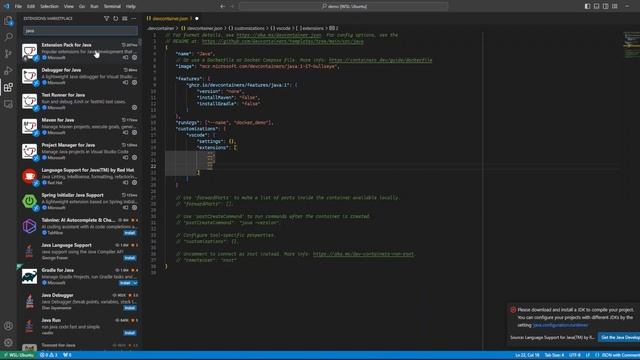The height and width of the screenshot is (360, 640).
Task: Toggle auto update for Extension Pack for Java
Action: 125,58
